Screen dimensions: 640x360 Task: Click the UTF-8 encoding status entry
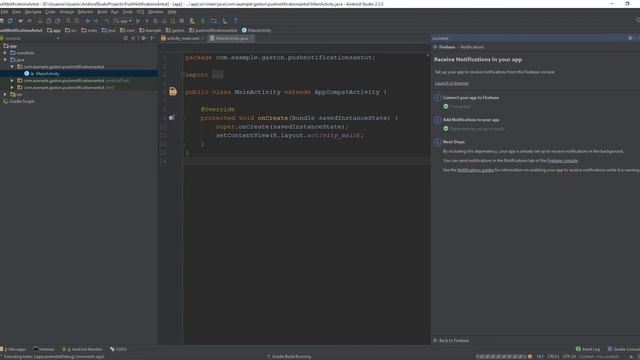point(569,356)
